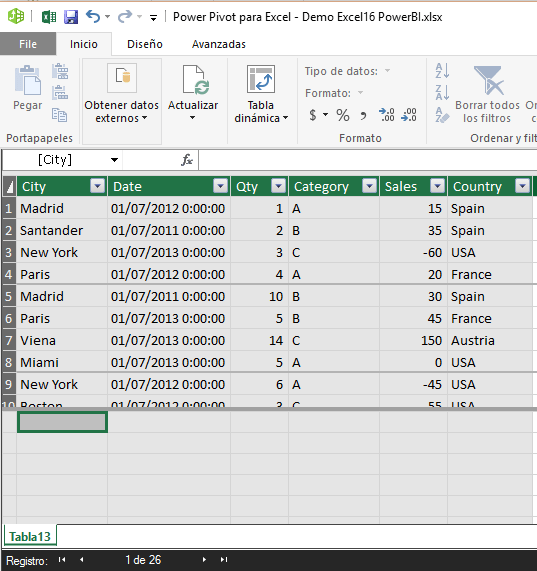Decrease decimal places
Image resolution: width=537 pixels, height=571 pixels.
[409, 115]
